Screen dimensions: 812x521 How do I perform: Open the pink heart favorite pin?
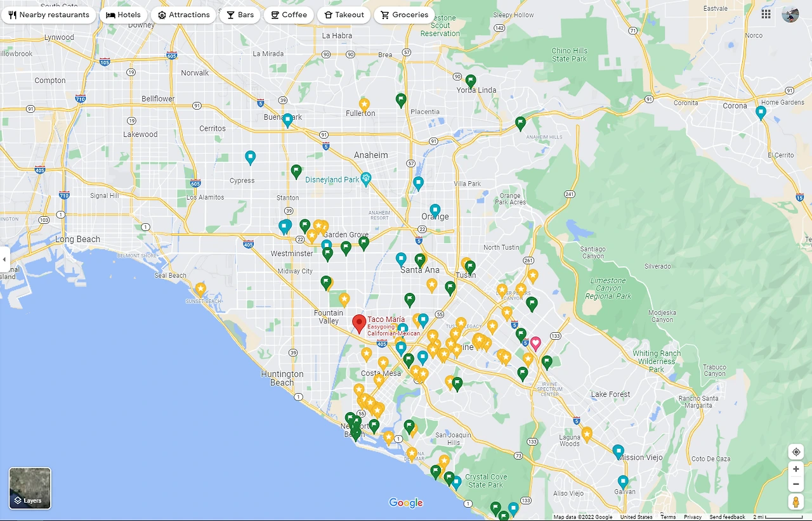pos(535,344)
